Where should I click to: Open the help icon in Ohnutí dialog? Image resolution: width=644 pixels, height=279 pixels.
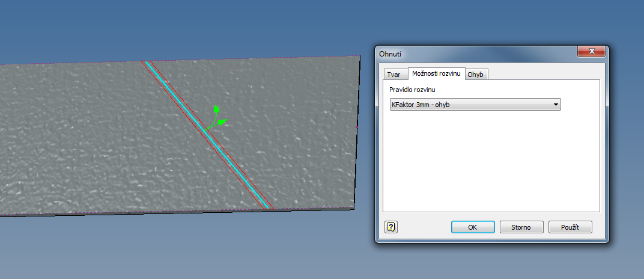(392, 227)
